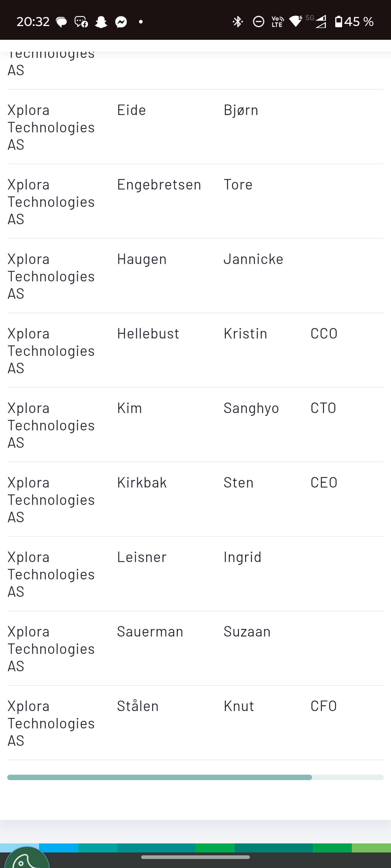Tap the Bluetooth status icon
This screenshot has height=868, width=391.
(x=237, y=22)
